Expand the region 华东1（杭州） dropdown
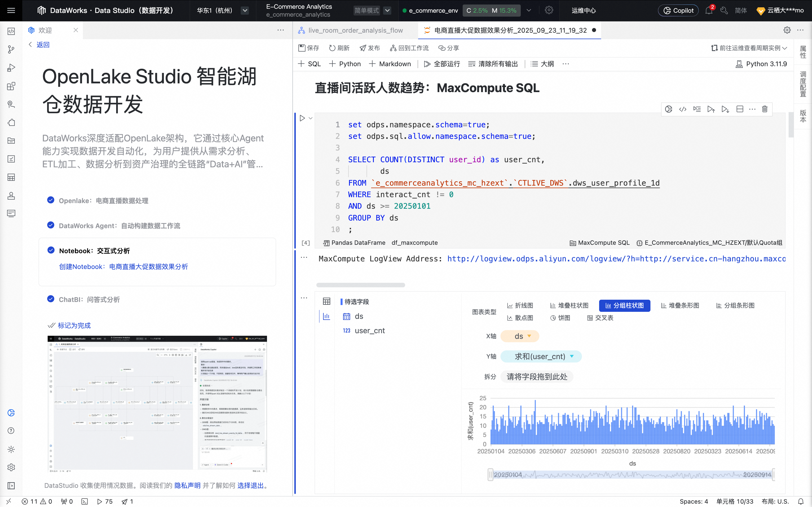The height and width of the screenshot is (507, 812). tap(245, 10)
